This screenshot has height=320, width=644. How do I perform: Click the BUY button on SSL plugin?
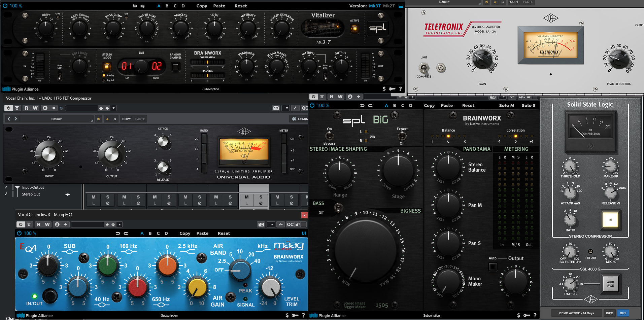point(623,313)
